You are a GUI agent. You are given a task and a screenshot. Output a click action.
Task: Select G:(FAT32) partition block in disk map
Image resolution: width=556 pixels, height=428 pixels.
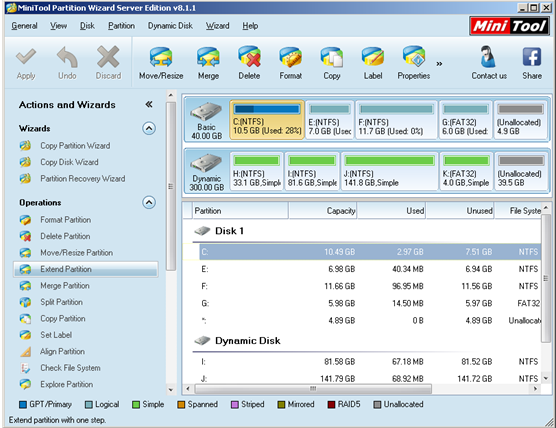point(466,120)
